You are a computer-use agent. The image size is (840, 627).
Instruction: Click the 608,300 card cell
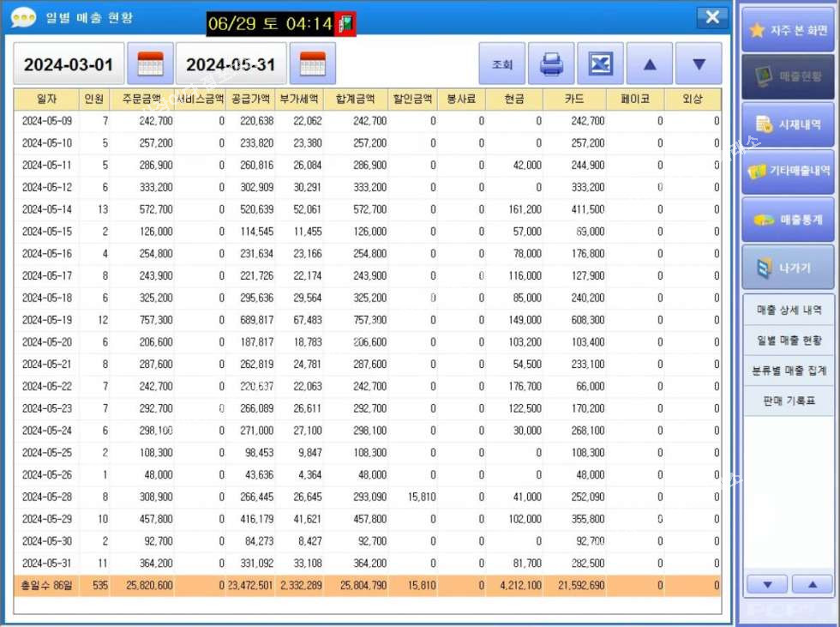(588, 320)
